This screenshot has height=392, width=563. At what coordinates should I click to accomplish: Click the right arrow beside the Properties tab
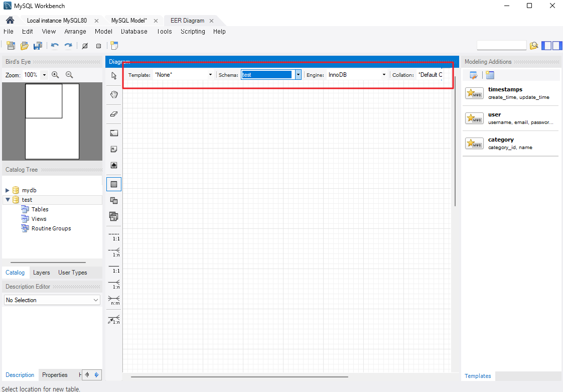click(x=96, y=375)
